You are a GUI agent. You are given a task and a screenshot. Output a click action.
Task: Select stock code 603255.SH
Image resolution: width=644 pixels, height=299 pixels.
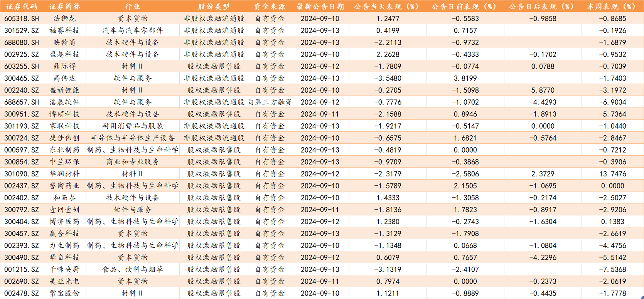click(22, 66)
